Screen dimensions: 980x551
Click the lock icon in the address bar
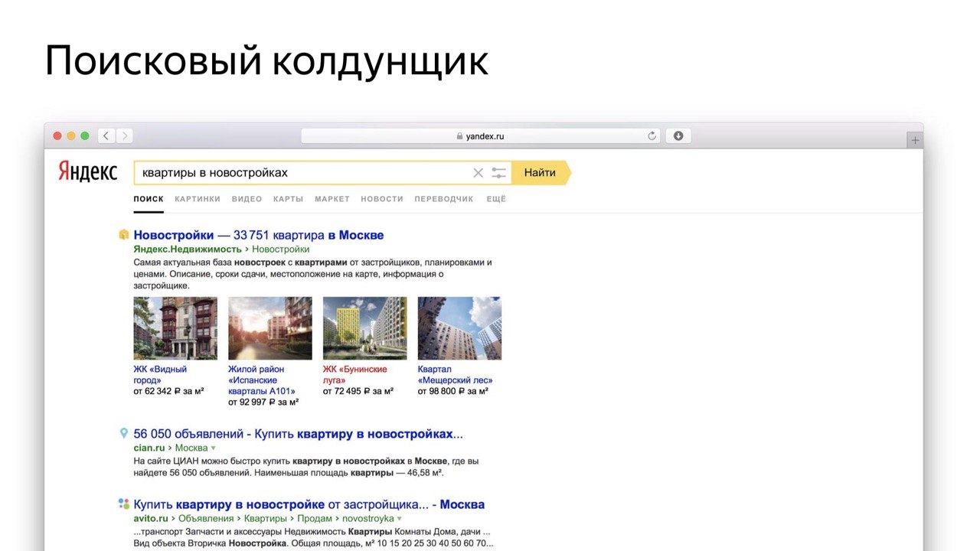[x=459, y=136]
